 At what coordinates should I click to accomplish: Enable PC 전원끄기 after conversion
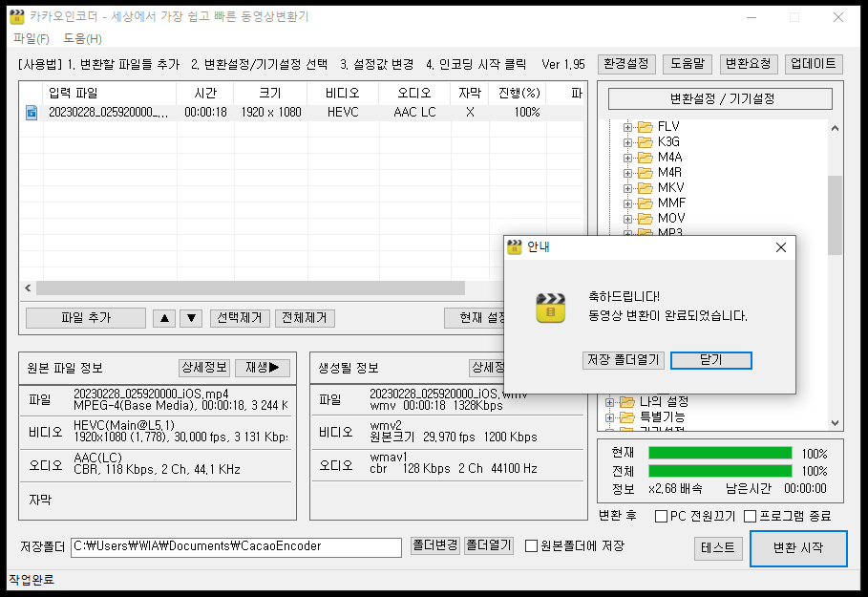click(x=661, y=516)
